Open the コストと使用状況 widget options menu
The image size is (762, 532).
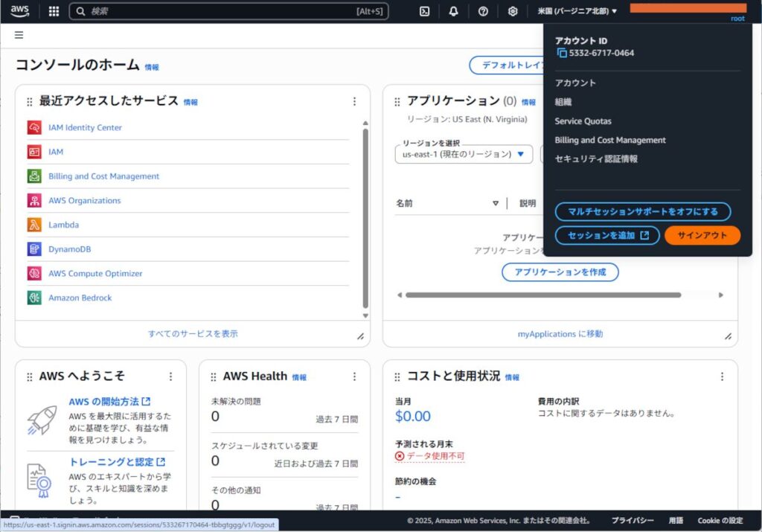pyautogui.click(x=722, y=376)
